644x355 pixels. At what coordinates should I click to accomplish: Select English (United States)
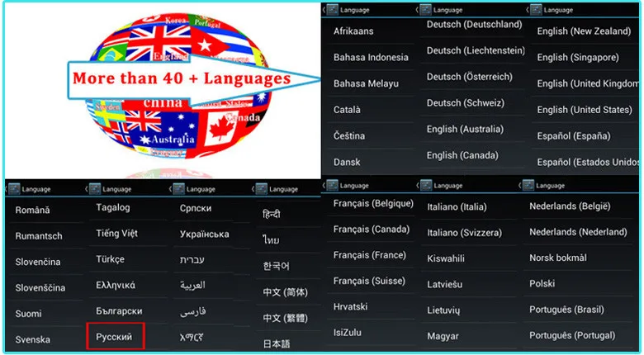(x=585, y=110)
